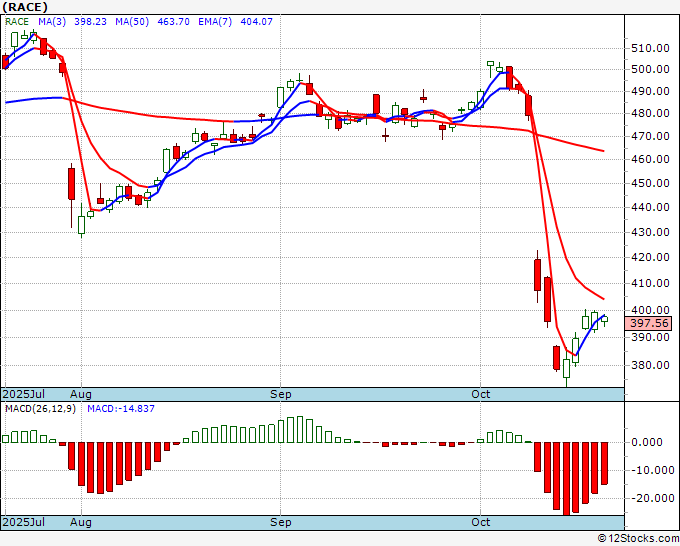Click the MA(3) value 398.23

pyautogui.click(x=90, y=22)
